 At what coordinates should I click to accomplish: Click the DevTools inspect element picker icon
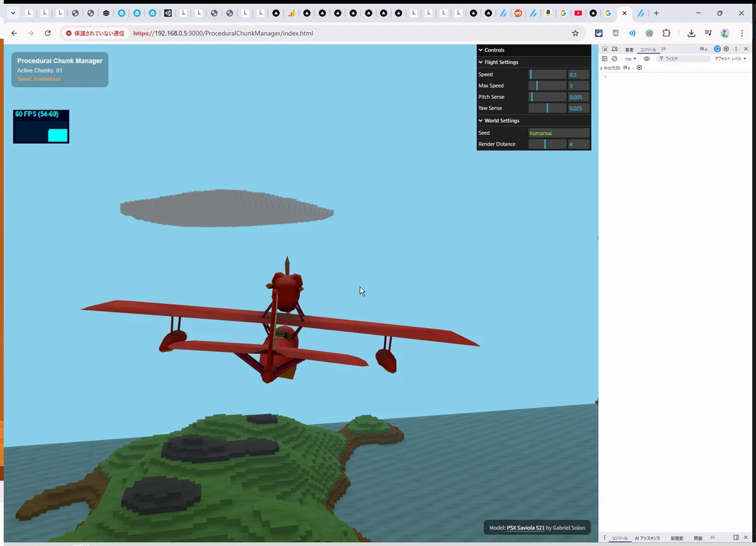click(605, 49)
